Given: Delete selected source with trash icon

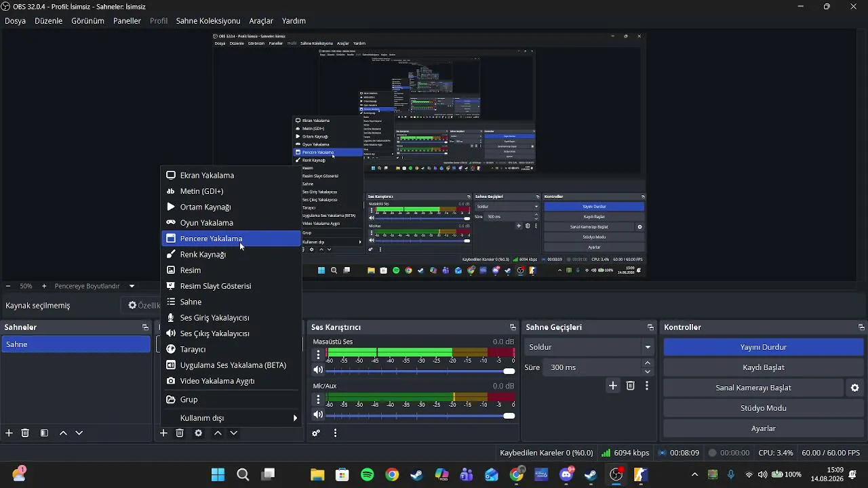Looking at the screenshot, I should 180,433.
